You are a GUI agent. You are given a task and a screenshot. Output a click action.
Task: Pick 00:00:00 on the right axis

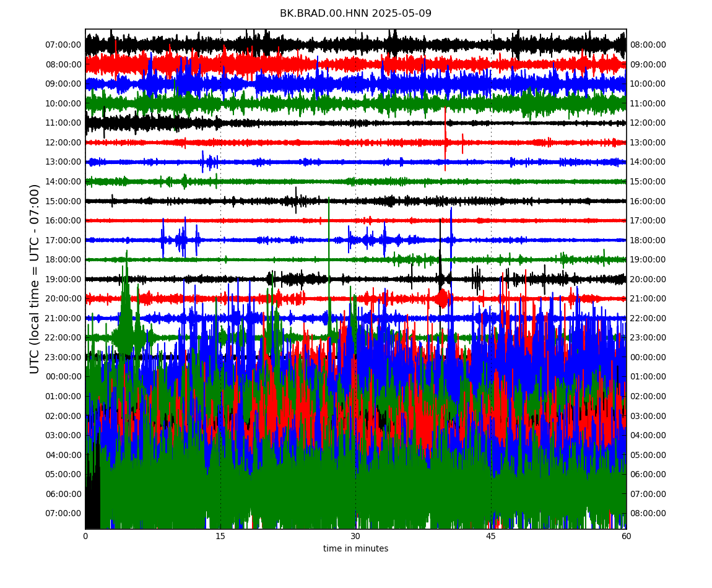(648, 357)
